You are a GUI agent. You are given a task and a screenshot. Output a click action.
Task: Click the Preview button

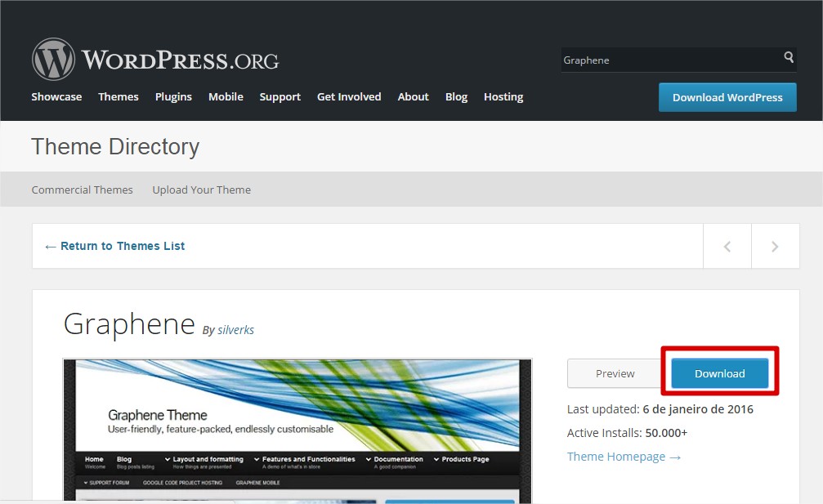pos(615,373)
